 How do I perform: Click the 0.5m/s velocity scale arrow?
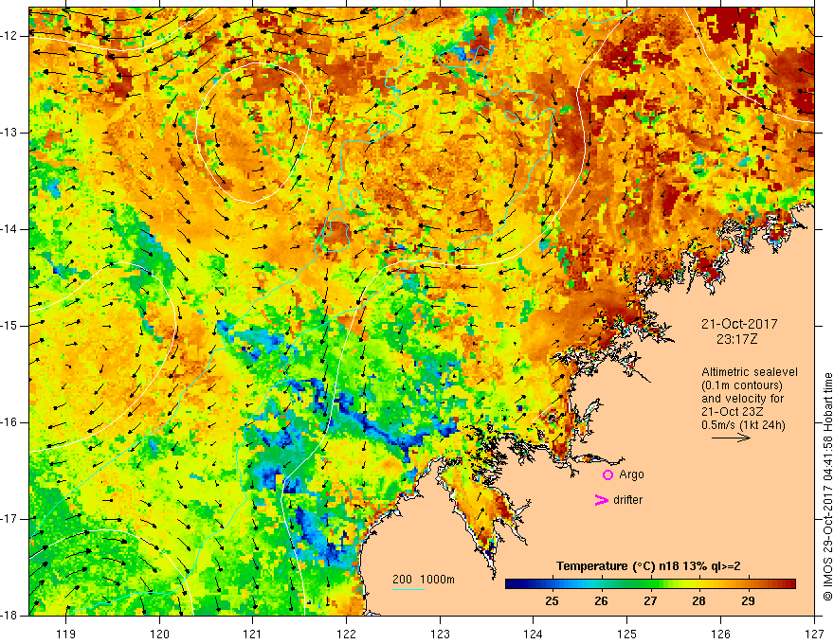coord(731,438)
